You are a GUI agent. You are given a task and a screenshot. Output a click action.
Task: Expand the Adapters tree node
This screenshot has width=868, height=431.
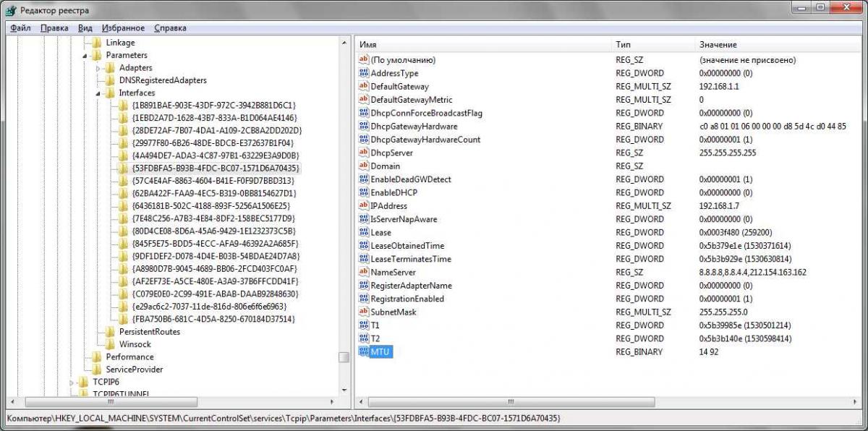point(98,68)
